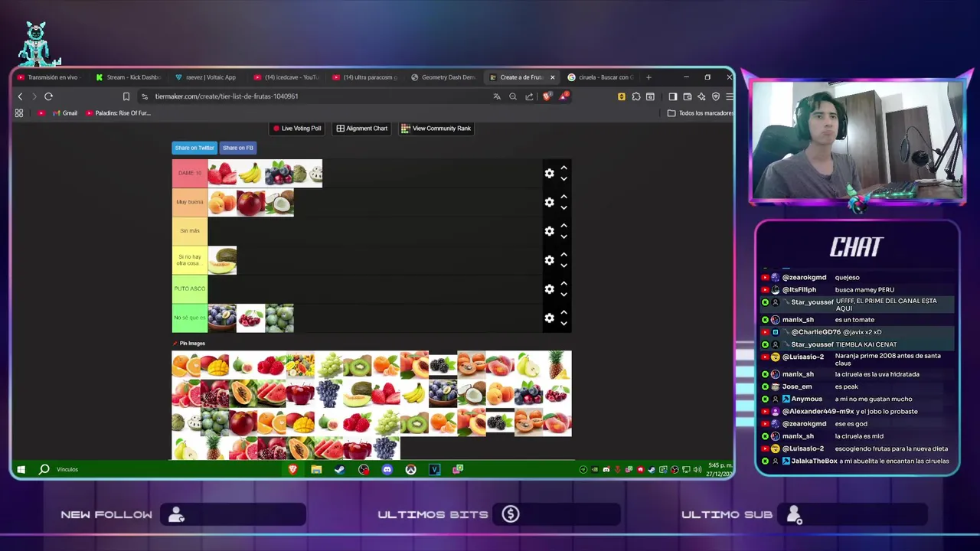
Task: Move the No sé que es tier row down
Action: (x=563, y=324)
